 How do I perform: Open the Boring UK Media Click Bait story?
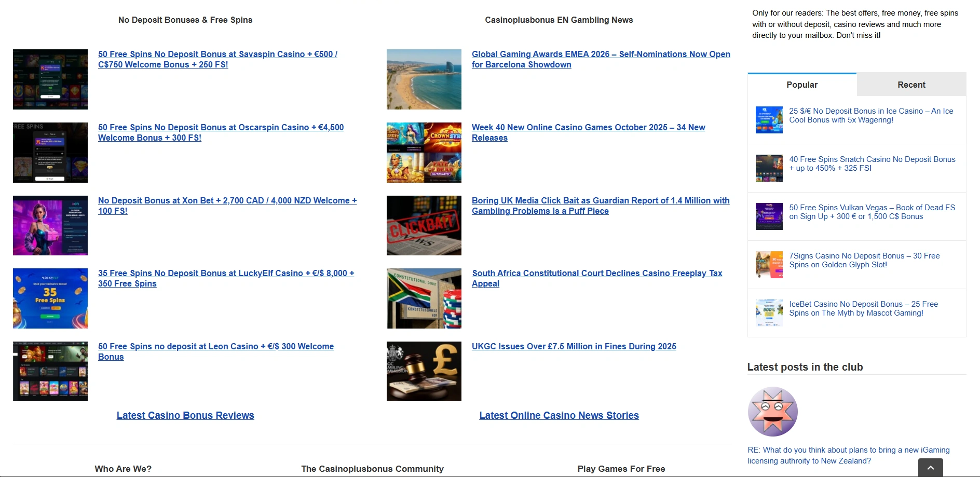pos(601,206)
